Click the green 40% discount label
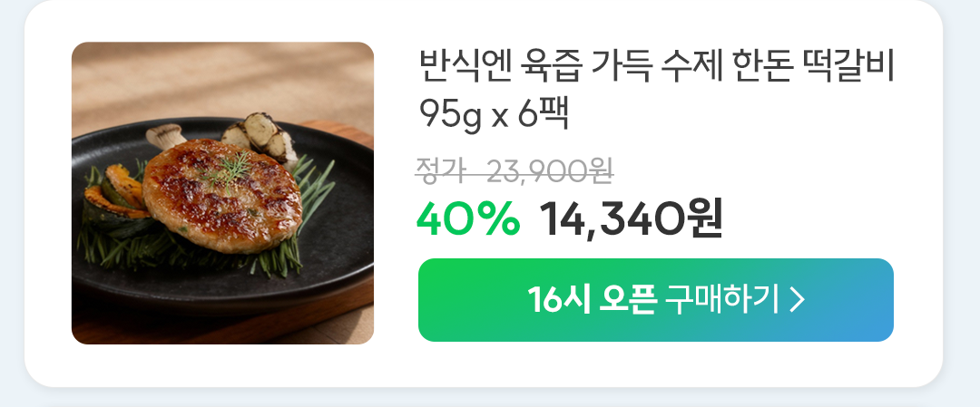The image size is (980, 407). [x=468, y=218]
